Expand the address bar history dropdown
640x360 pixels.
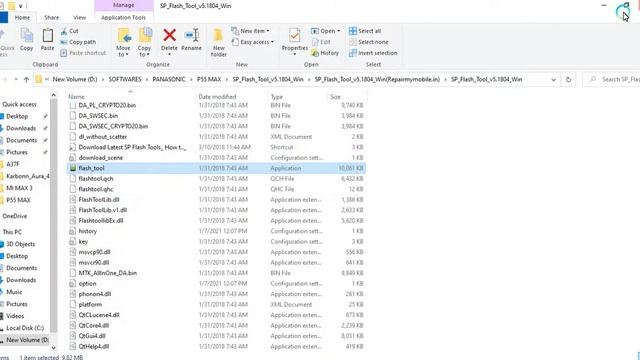coord(553,80)
